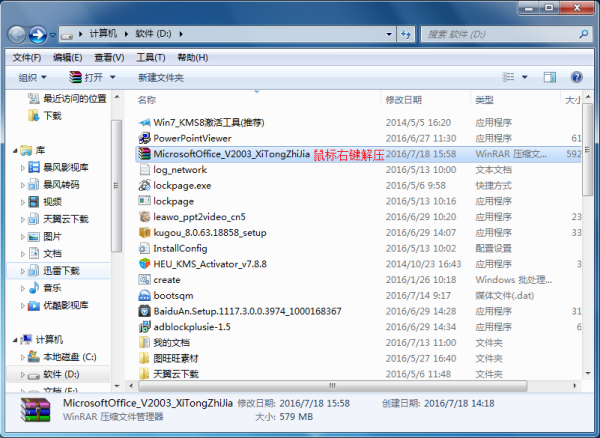The width and height of the screenshot is (600, 438).
Task: Click the PowerPointViewer file icon
Action: click(x=144, y=138)
